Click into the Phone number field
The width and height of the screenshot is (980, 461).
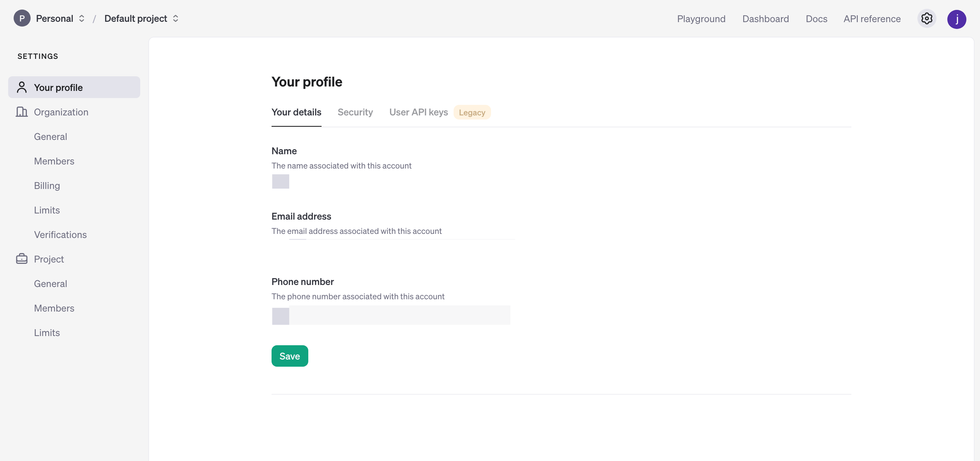tap(399, 315)
